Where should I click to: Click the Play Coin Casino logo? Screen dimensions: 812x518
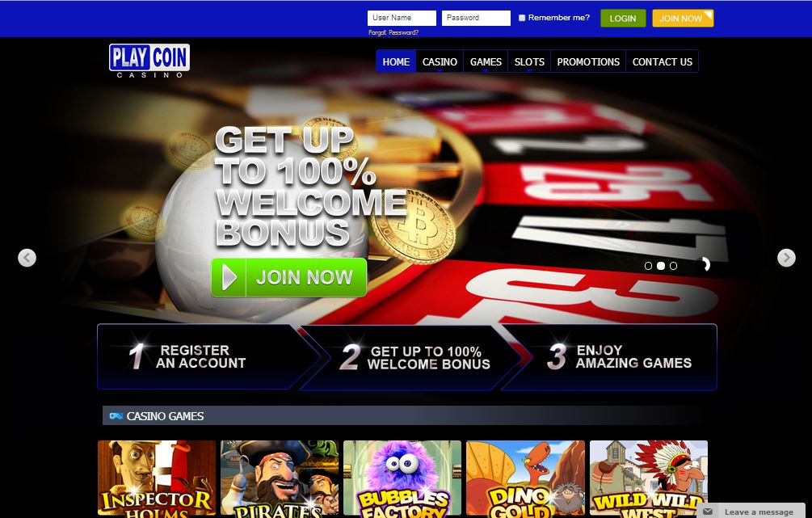(149, 61)
